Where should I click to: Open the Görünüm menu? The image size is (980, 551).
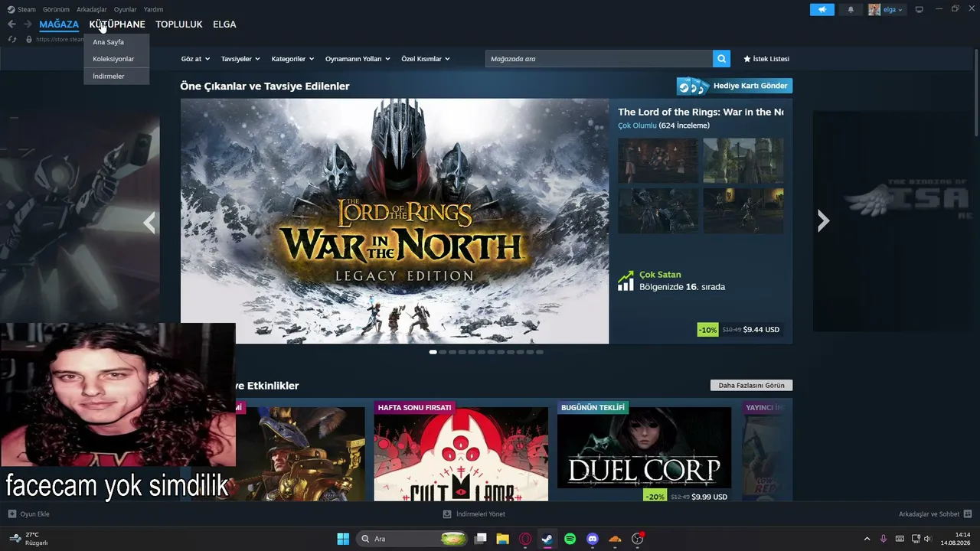(56, 9)
